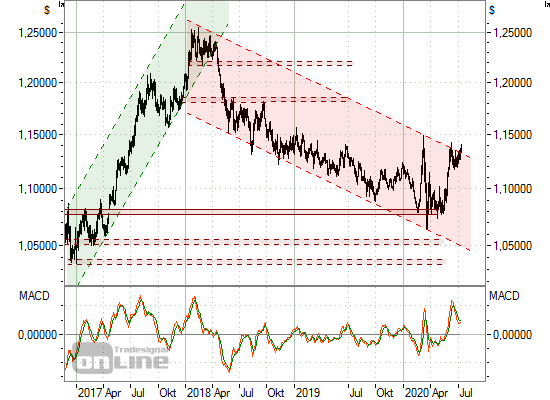Click the dollar sign on right axis

click(x=492, y=10)
